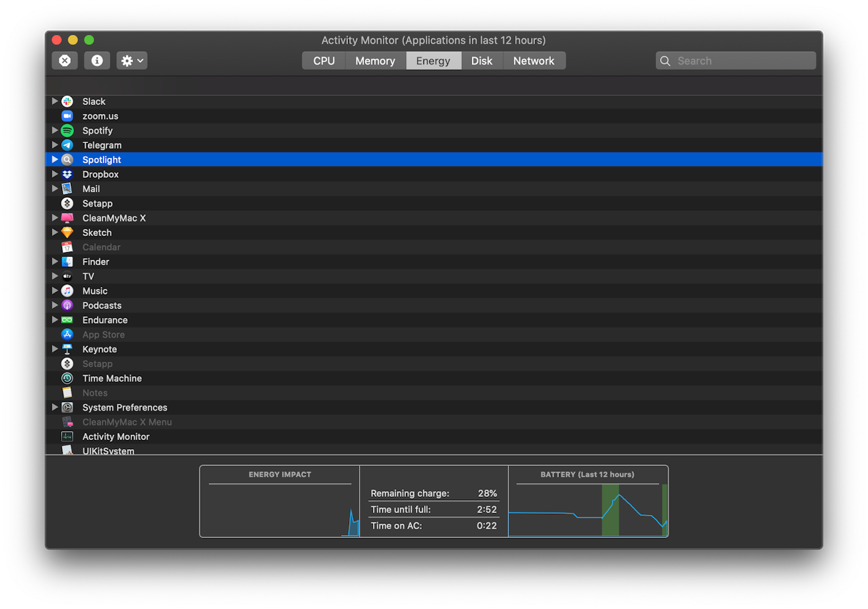Expand Telegram's disclosure triangle
This screenshot has width=868, height=609.
(55, 145)
